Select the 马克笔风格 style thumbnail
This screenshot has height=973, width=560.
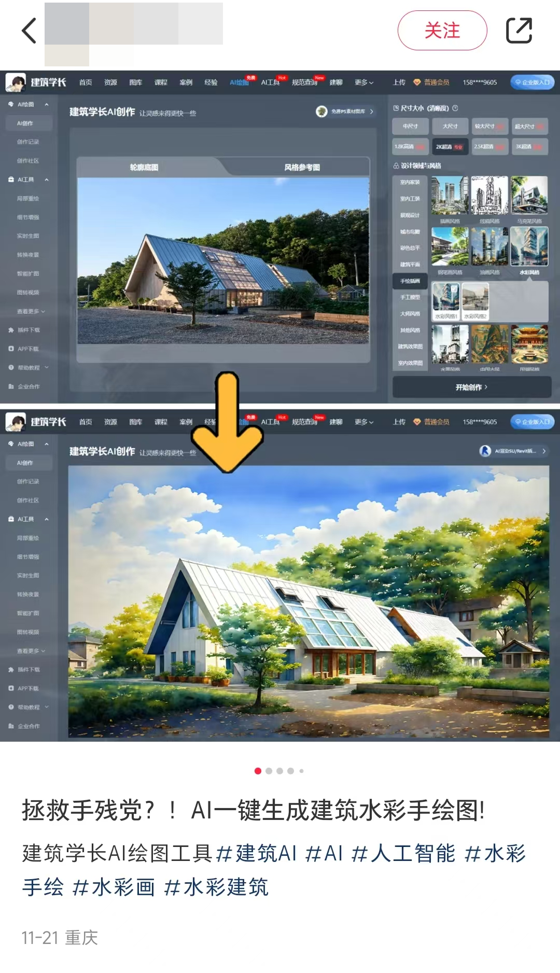pos(529,196)
